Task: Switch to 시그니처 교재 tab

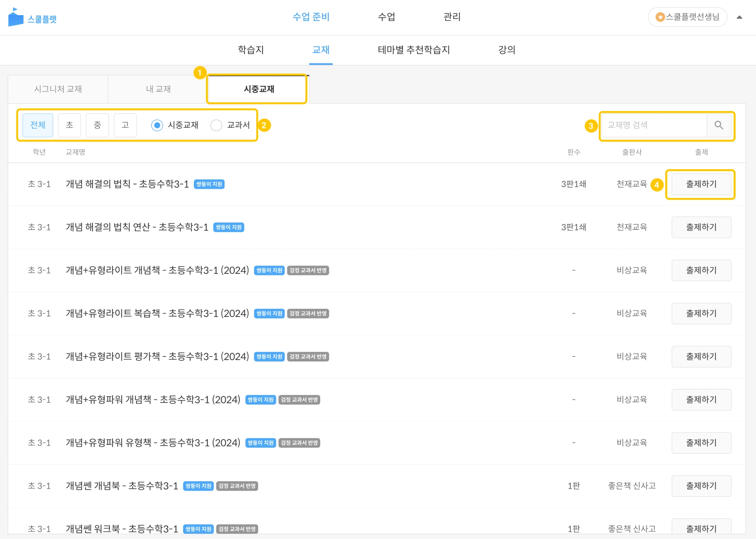Action: [x=58, y=89]
